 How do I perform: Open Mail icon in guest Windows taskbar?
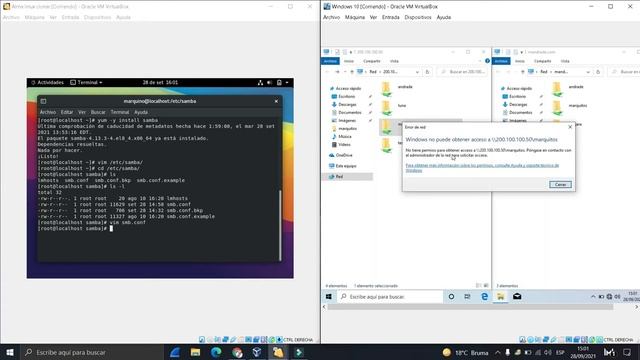517,296
